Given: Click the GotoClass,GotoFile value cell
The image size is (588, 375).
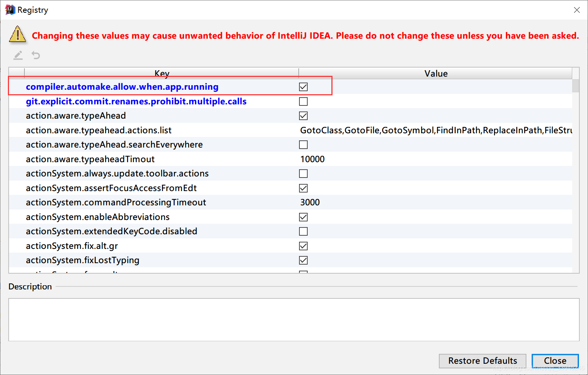Looking at the screenshot, I should tap(436, 130).
